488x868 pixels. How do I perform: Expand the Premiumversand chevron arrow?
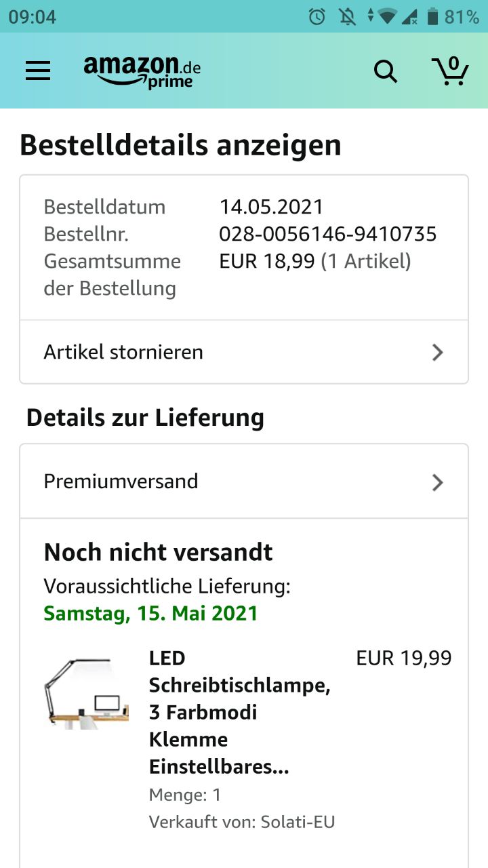(x=438, y=482)
